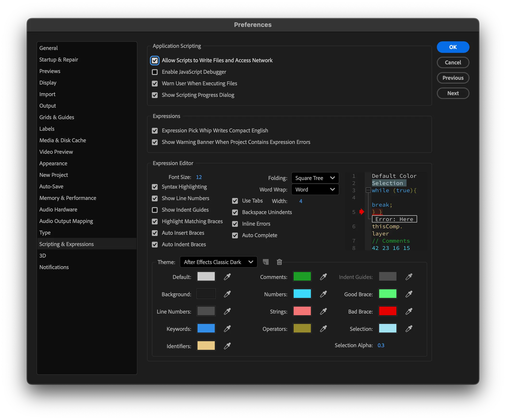Viewport: 506px width, 420px height.
Task: Click the save theme icon
Action: click(x=265, y=262)
